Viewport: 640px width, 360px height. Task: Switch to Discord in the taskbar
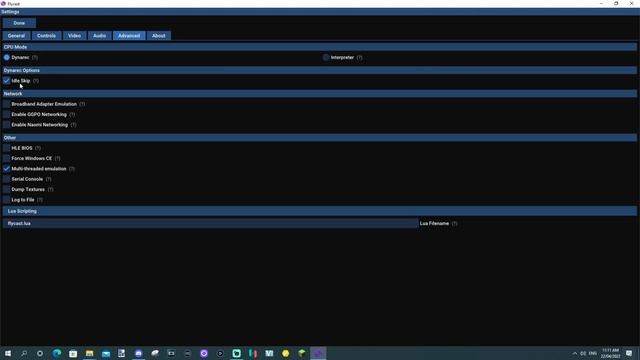pos(138,353)
